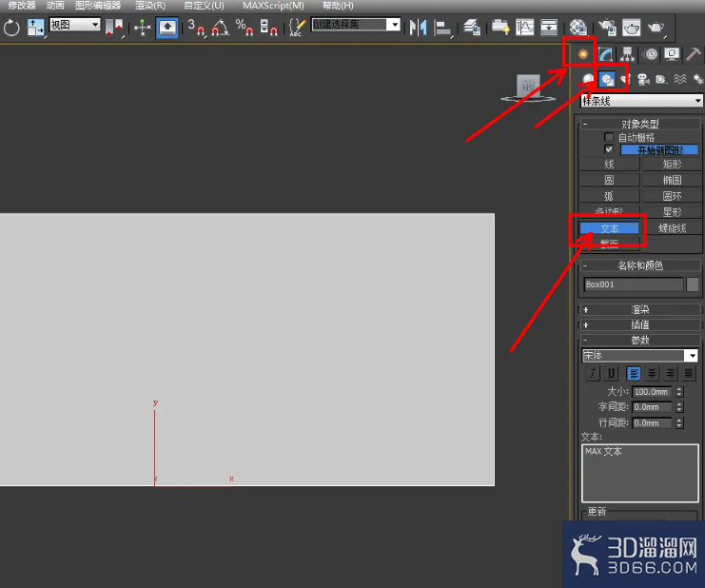Click the rotate tool in main toolbar

tap(11, 28)
